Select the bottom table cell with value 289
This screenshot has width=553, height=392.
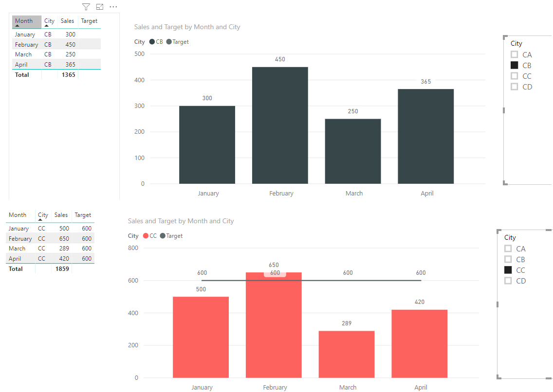click(x=64, y=249)
